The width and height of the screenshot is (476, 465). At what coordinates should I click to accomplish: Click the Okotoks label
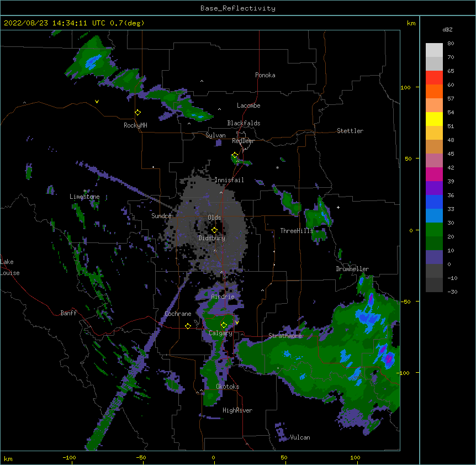(228, 387)
